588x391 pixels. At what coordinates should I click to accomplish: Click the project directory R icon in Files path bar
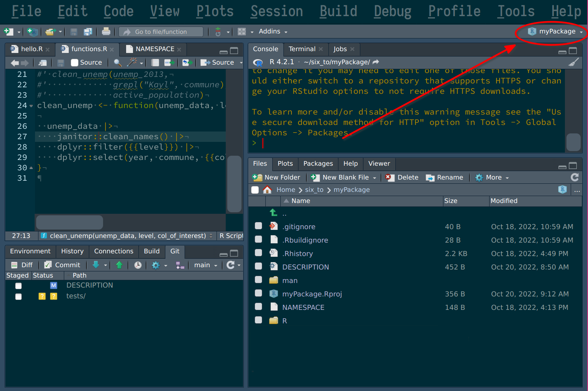pyautogui.click(x=562, y=189)
